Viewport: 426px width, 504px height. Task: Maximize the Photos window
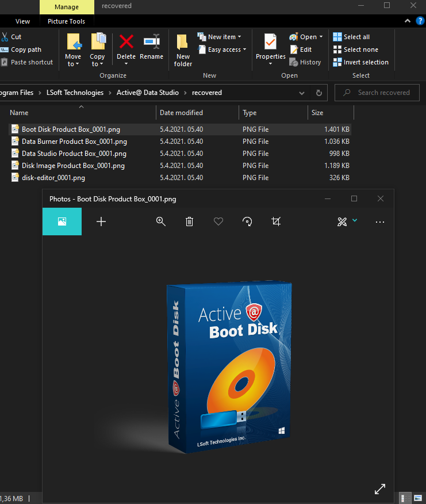coord(354,198)
